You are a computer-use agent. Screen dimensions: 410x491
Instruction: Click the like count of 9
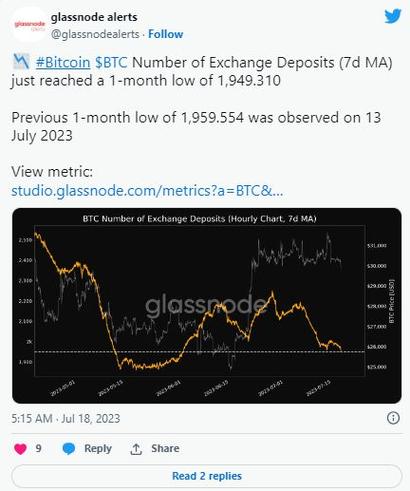(x=38, y=448)
